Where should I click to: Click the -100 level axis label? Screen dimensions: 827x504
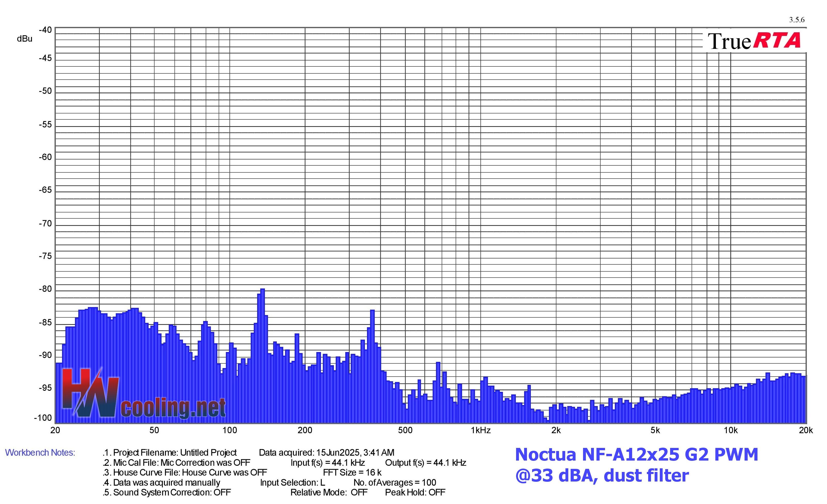coord(43,418)
